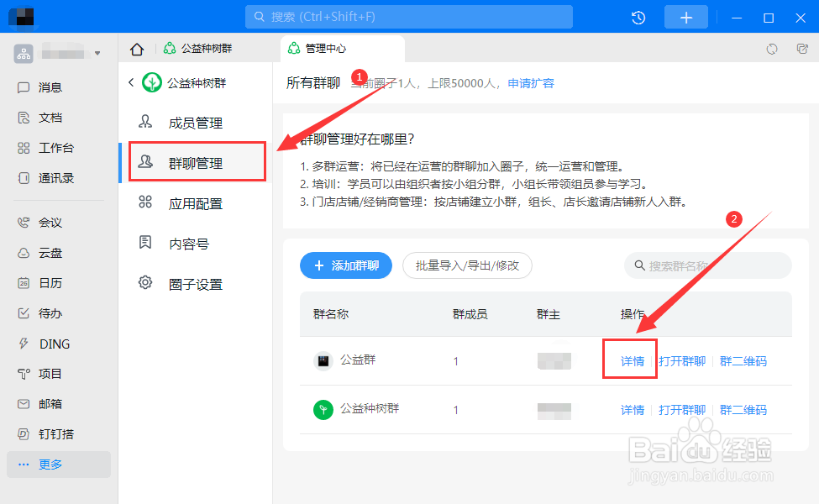Click 群二维码 for 公益种树群 row
The image size is (819, 504).
tap(743, 410)
